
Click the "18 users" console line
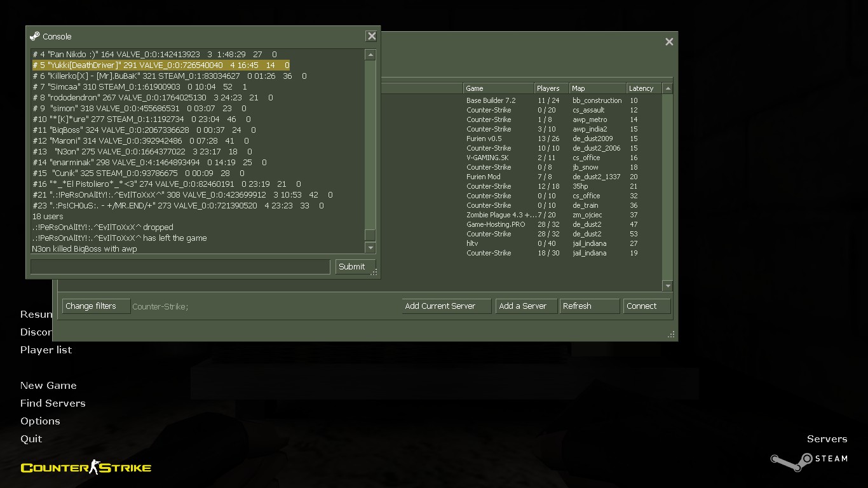(x=48, y=217)
